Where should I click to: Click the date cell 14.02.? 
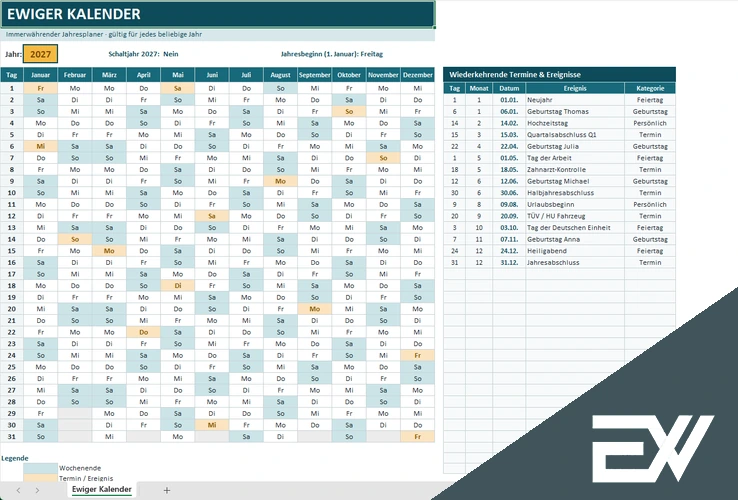tap(509, 123)
